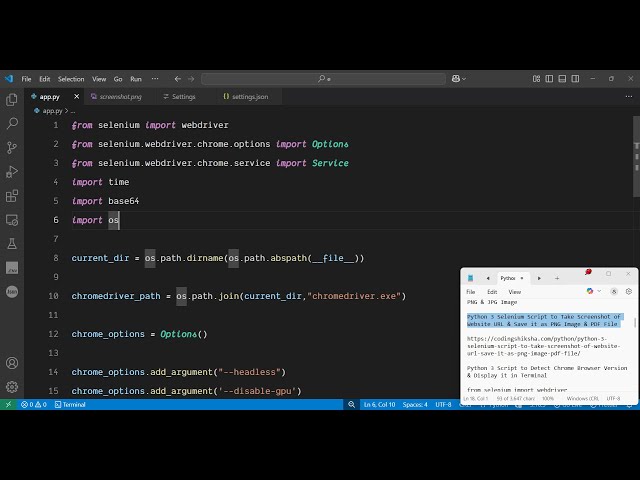This screenshot has width=640, height=480.
Task: Open Remote Explorer in activity bar
Action: pos(12,220)
